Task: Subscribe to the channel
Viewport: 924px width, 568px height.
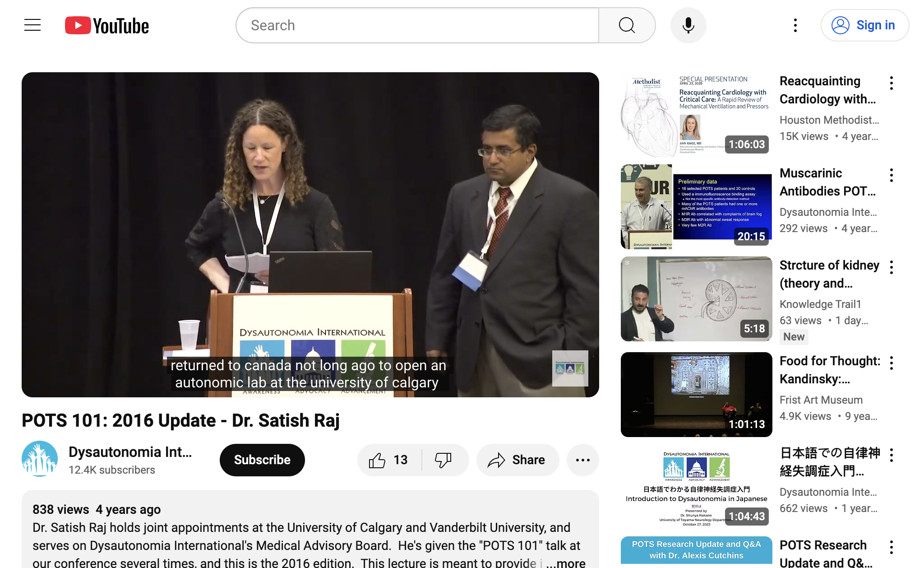Action: point(262,460)
